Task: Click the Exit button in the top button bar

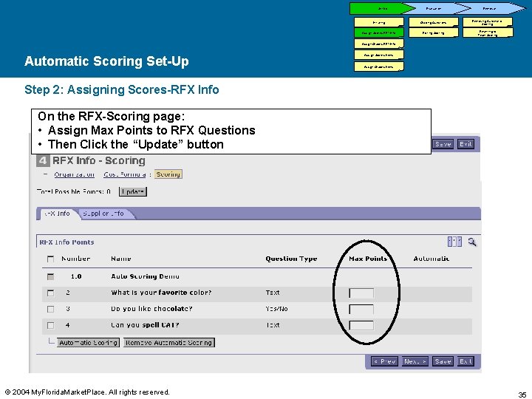Action: tap(465, 144)
